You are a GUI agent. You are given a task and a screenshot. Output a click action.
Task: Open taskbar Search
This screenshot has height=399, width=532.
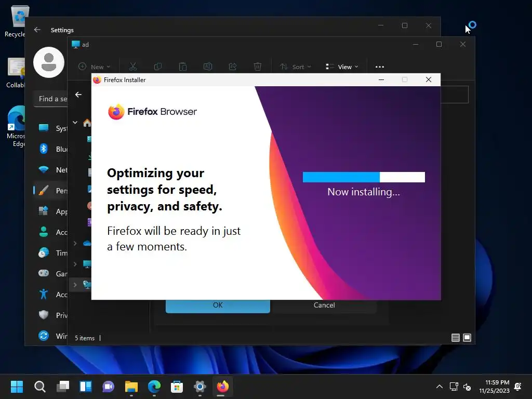(x=39, y=387)
